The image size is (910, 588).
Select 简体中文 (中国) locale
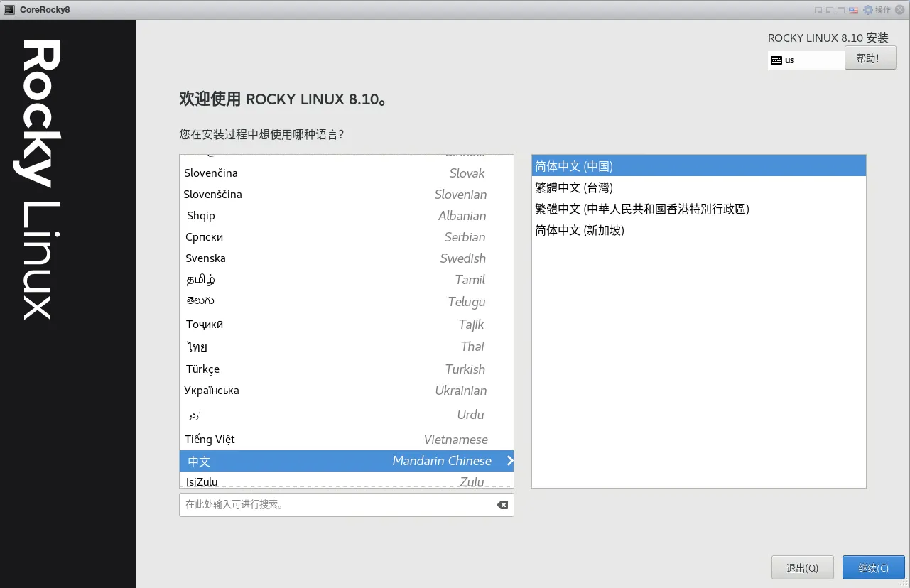[x=574, y=166]
